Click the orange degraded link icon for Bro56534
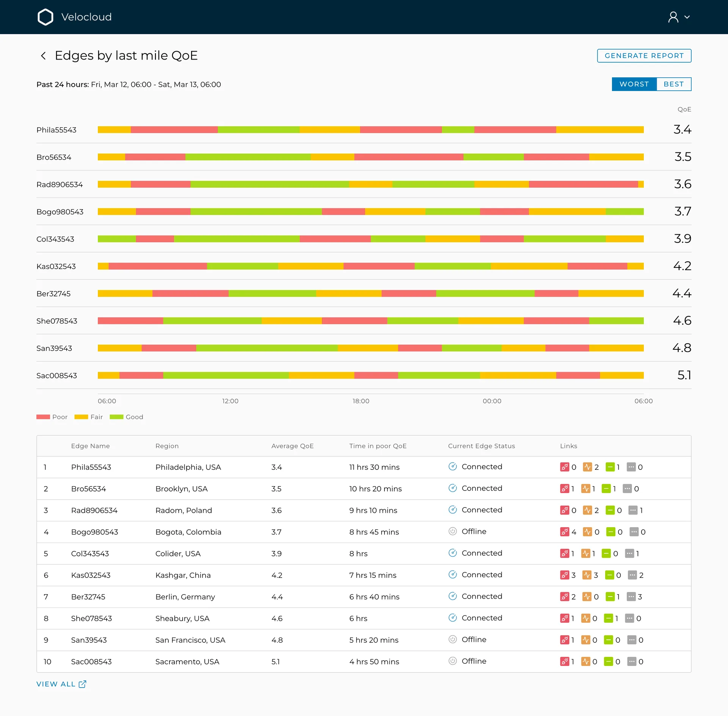This screenshot has height=716, width=728. click(585, 488)
